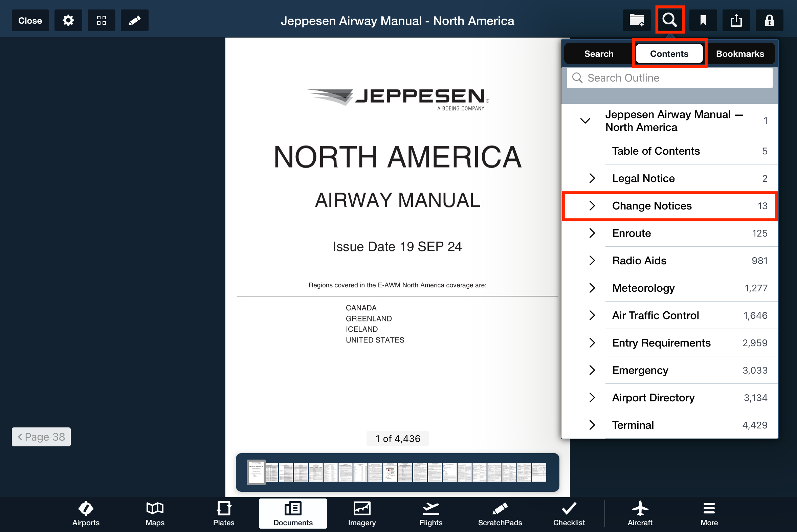The height and width of the screenshot is (532, 797).
Task: Open the settings gear in the top toolbar
Action: coord(68,20)
